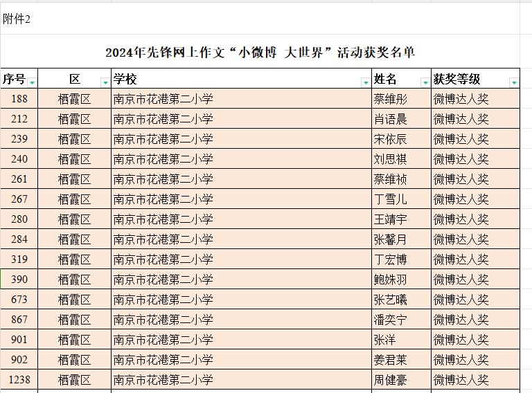Select the cell with number 319
The width and height of the screenshot is (532, 393).
click(19, 259)
